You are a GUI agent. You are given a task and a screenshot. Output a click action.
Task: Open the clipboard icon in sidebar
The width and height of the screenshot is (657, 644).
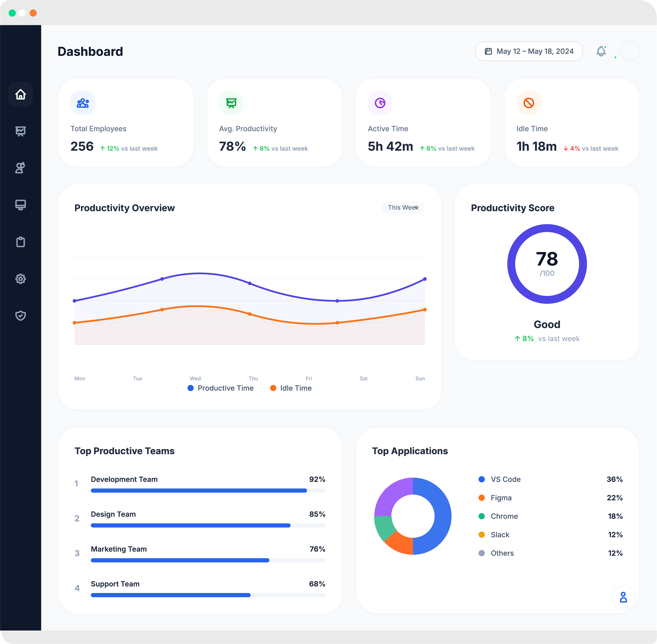click(x=21, y=242)
